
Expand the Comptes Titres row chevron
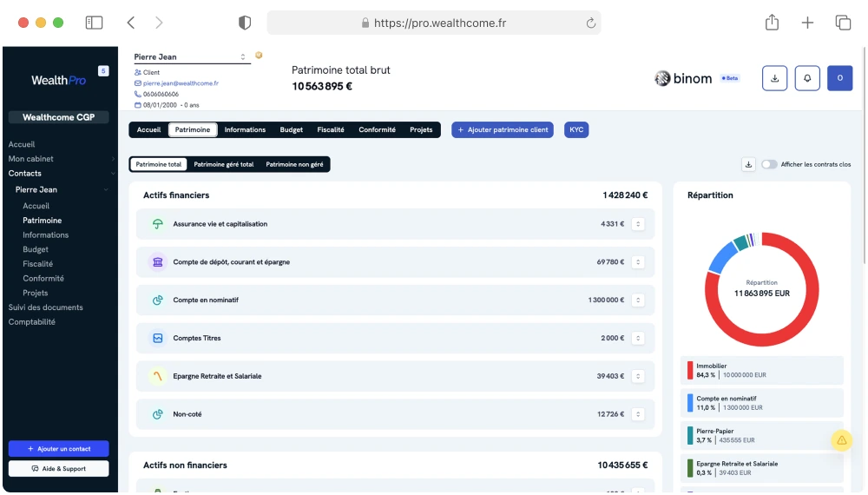638,339
